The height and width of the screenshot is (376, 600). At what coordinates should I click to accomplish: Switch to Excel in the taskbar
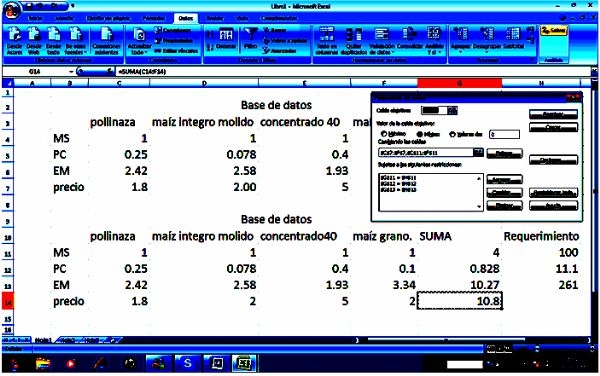click(243, 363)
